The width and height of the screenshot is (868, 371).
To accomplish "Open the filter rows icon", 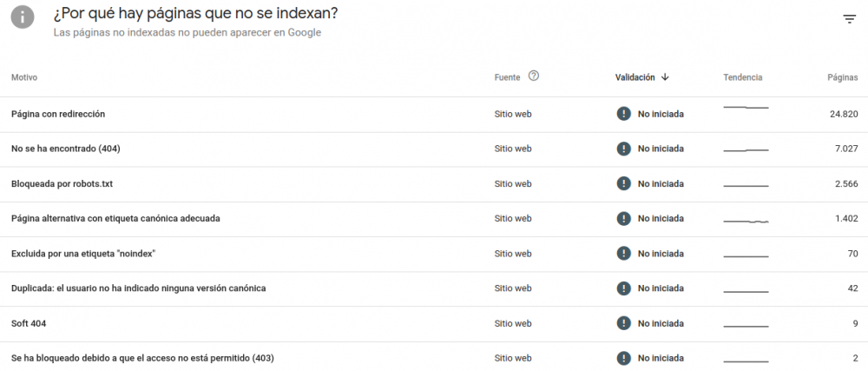I will (849, 19).
